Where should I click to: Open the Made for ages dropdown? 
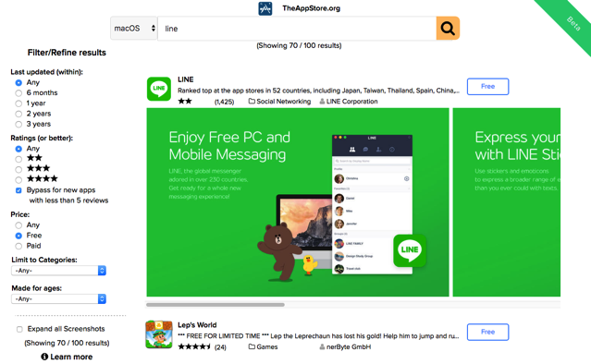click(x=59, y=299)
